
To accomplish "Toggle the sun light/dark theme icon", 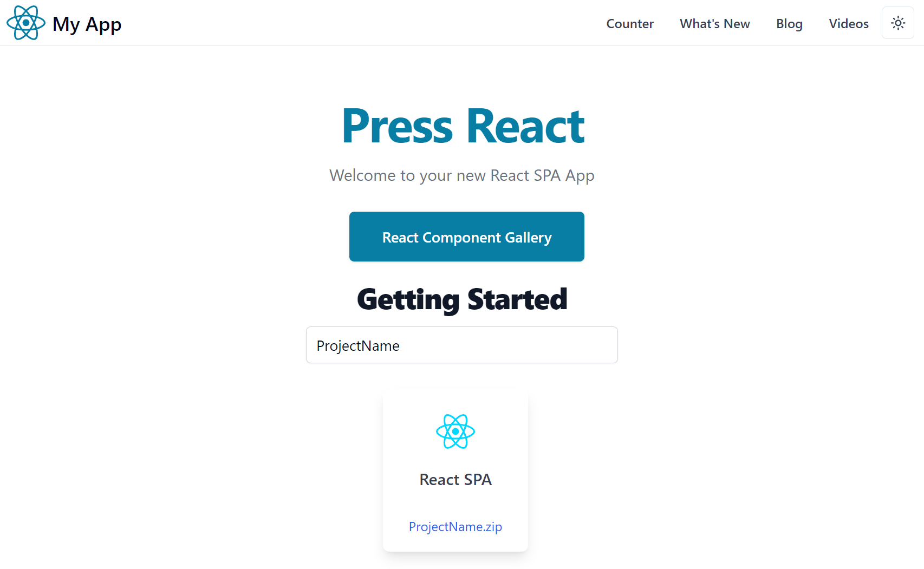I will pos(898,23).
